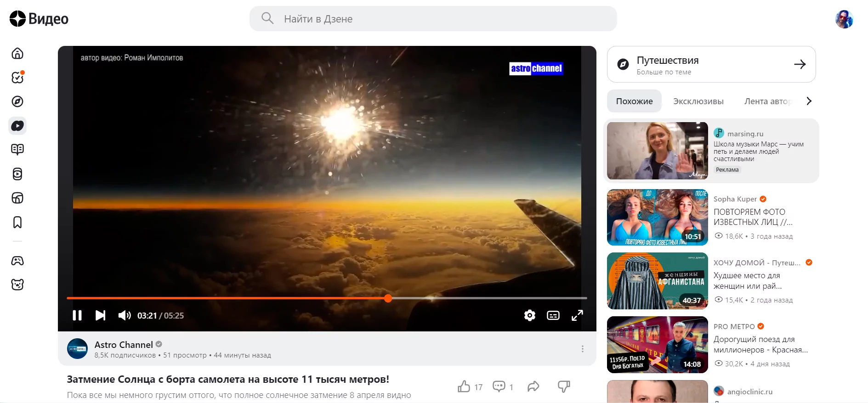Toggle subtitles on the player
This screenshot has width=868, height=403.
553,315
